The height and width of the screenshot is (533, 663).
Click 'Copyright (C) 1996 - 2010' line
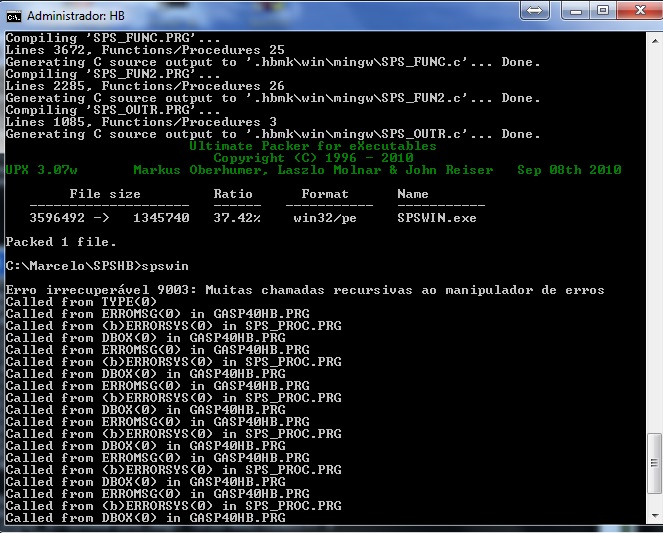coord(313,158)
